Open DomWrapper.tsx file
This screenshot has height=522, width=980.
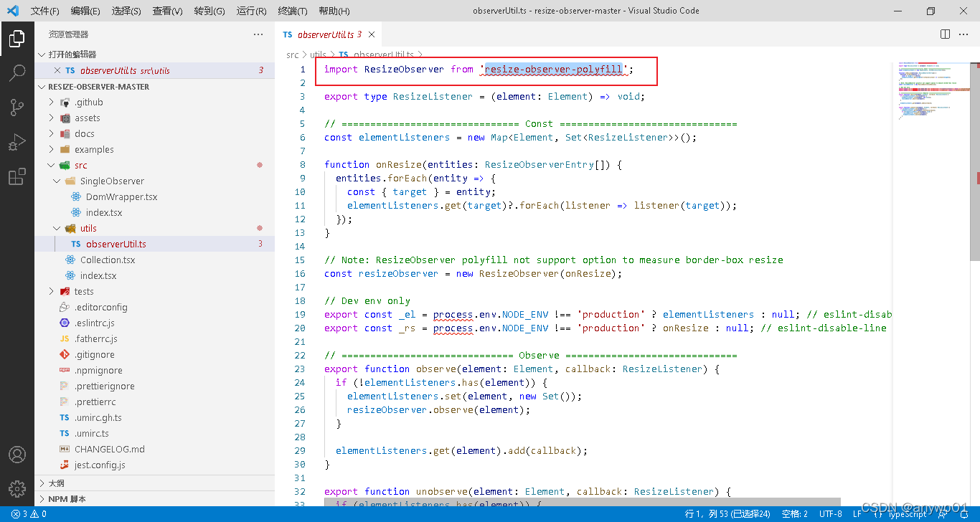click(x=154, y=196)
